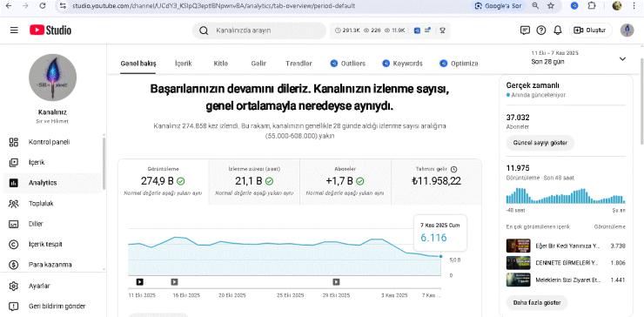Click the Eğer Bir Kedi Yanınıza Y... title
Image resolution: width=644 pixels, height=317 pixels.
[567, 246]
